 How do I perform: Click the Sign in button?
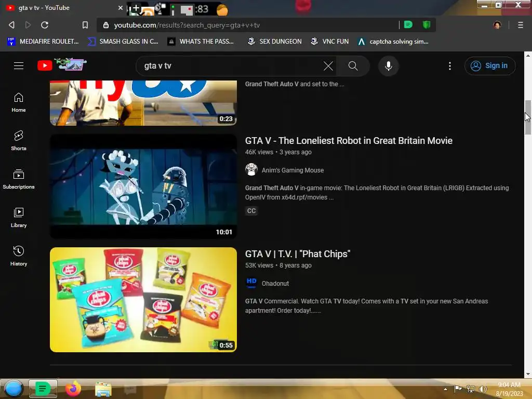click(x=489, y=66)
